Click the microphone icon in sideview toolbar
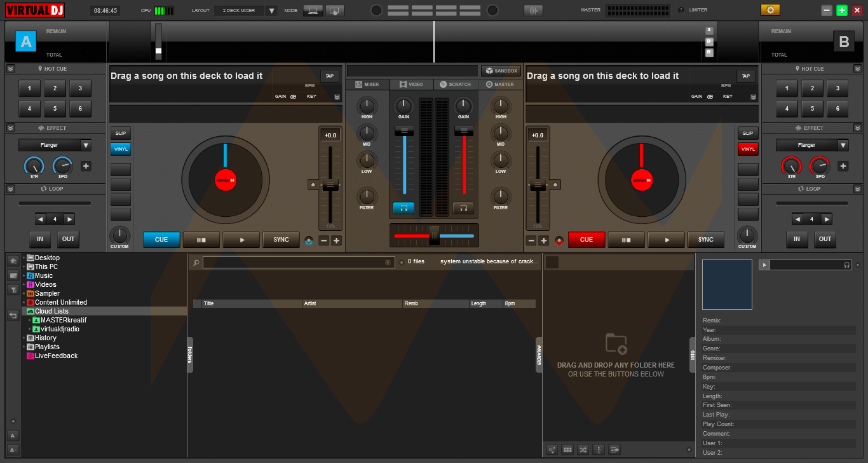Image resolution: width=868 pixels, height=463 pixels. [598, 450]
